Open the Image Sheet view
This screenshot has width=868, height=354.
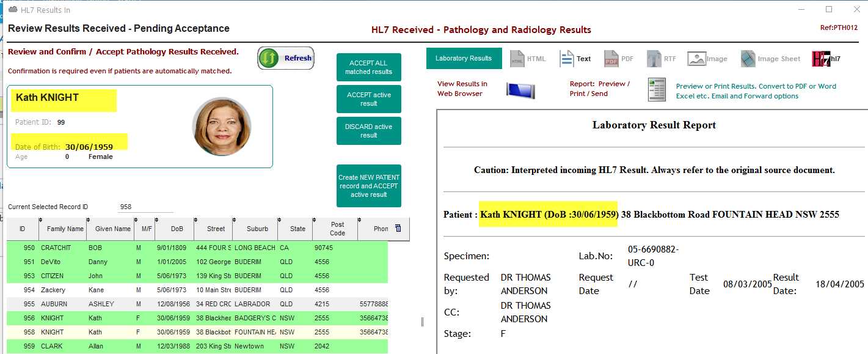click(770, 59)
